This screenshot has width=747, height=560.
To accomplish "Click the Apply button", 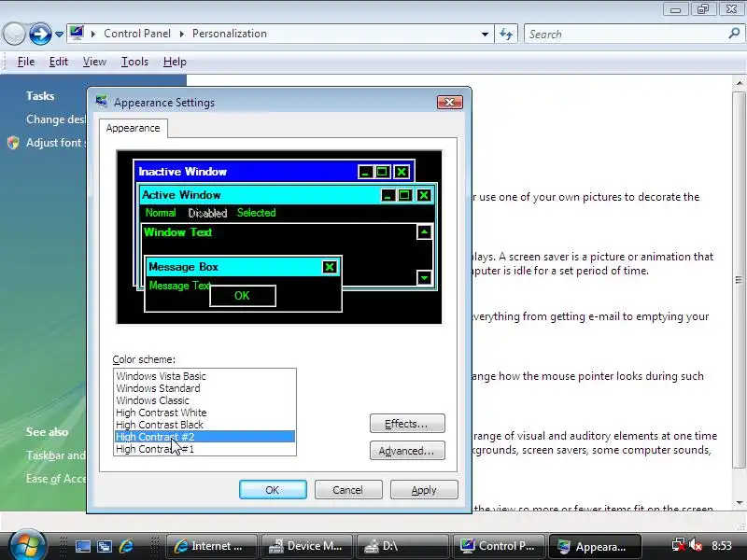I will tap(424, 490).
